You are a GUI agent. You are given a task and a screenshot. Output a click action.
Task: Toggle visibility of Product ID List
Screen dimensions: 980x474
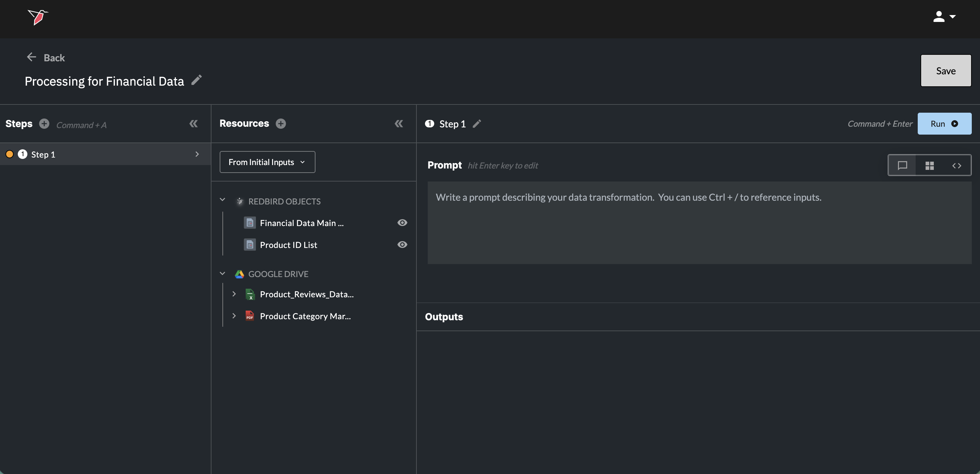tap(402, 245)
